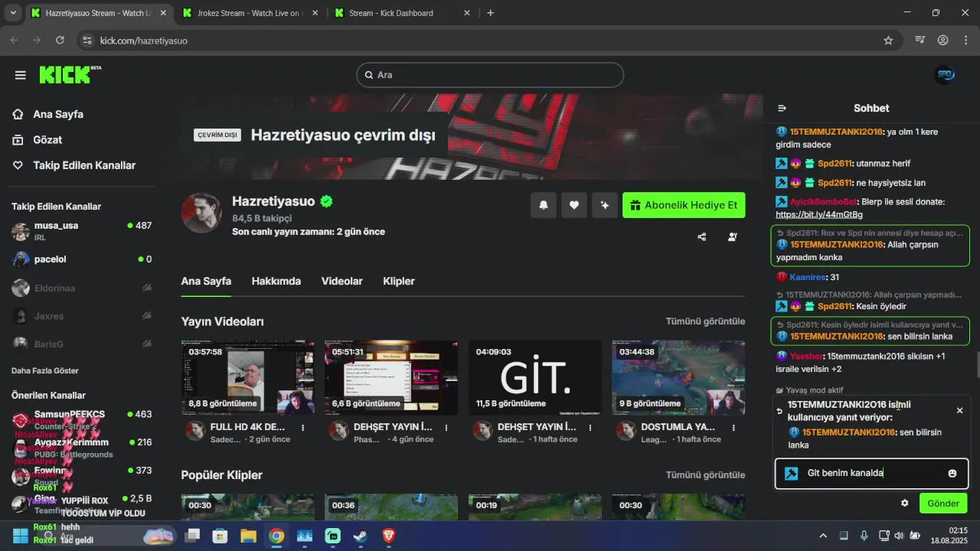The image size is (980, 551).
Task: Open three-dot menu for GİT. video
Action: coord(590,428)
